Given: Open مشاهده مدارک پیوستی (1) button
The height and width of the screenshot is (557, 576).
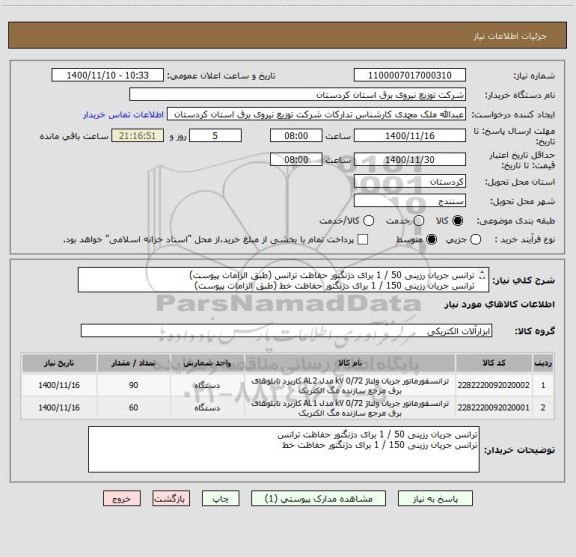Looking at the screenshot, I should pos(318,499).
